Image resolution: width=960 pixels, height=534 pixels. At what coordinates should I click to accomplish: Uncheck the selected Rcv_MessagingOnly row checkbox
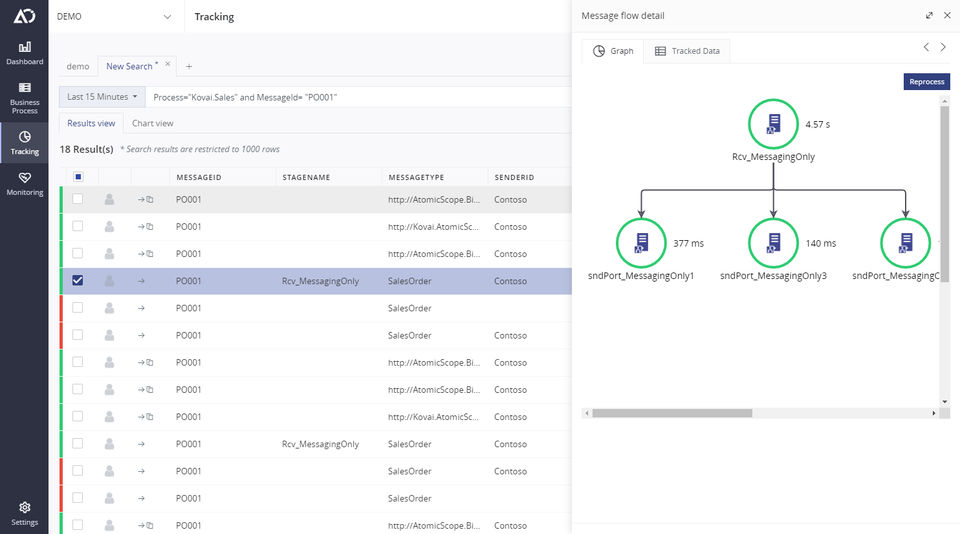click(x=78, y=281)
